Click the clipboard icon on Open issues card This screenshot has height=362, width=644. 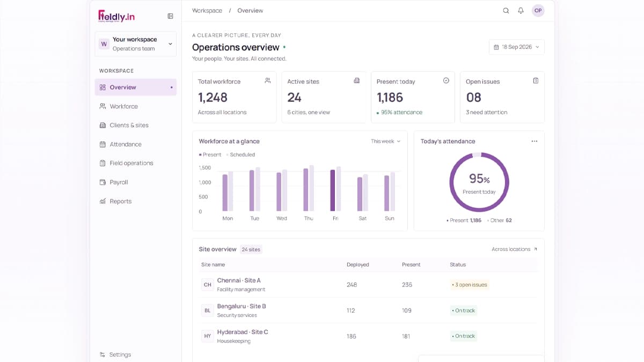click(536, 80)
